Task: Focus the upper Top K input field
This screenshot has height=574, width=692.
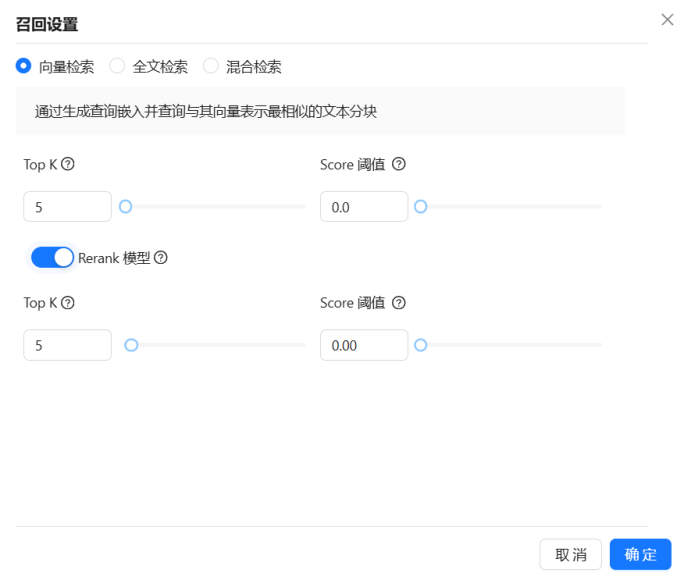Action: (67, 207)
